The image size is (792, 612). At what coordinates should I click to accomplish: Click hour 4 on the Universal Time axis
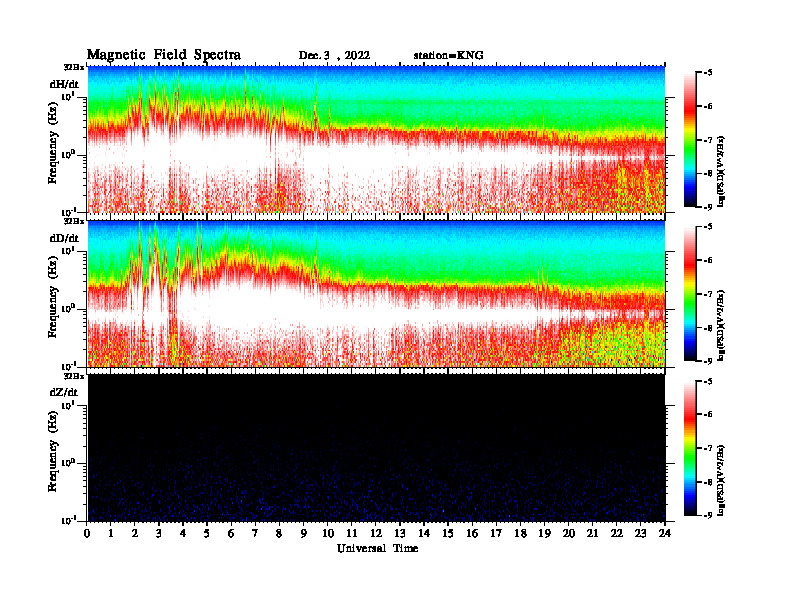(183, 534)
